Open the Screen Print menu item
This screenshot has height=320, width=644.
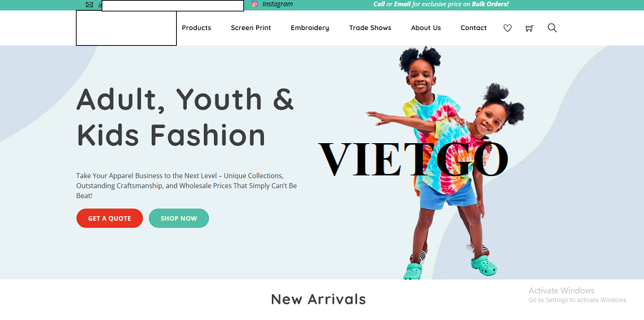click(250, 28)
